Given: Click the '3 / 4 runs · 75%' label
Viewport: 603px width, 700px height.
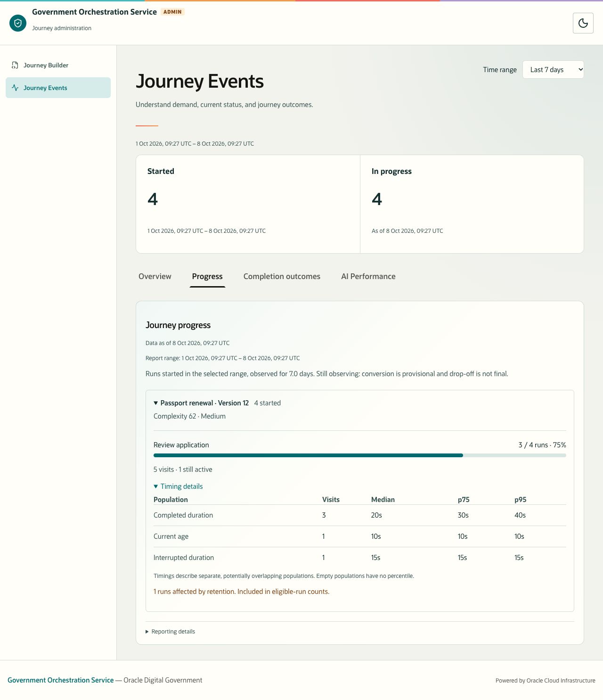Looking at the screenshot, I should [542, 445].
